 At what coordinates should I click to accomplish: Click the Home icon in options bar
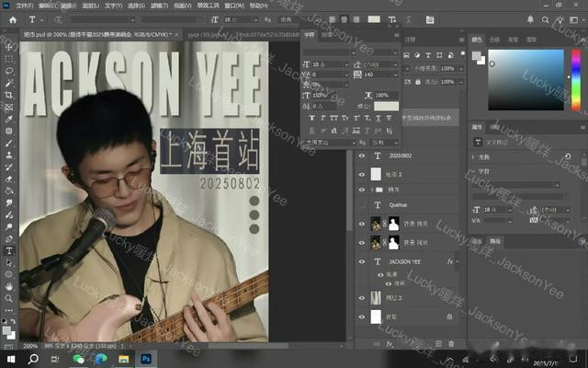13,19
